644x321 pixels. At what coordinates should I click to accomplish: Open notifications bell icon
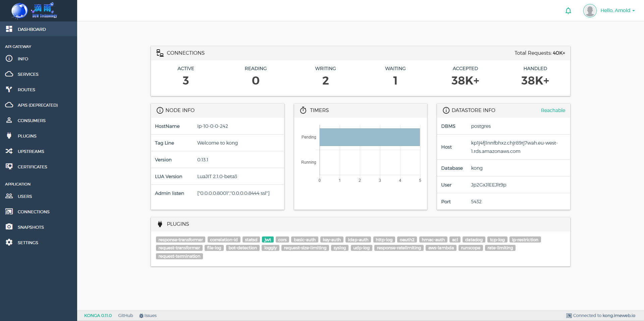(x=568, y=11)
